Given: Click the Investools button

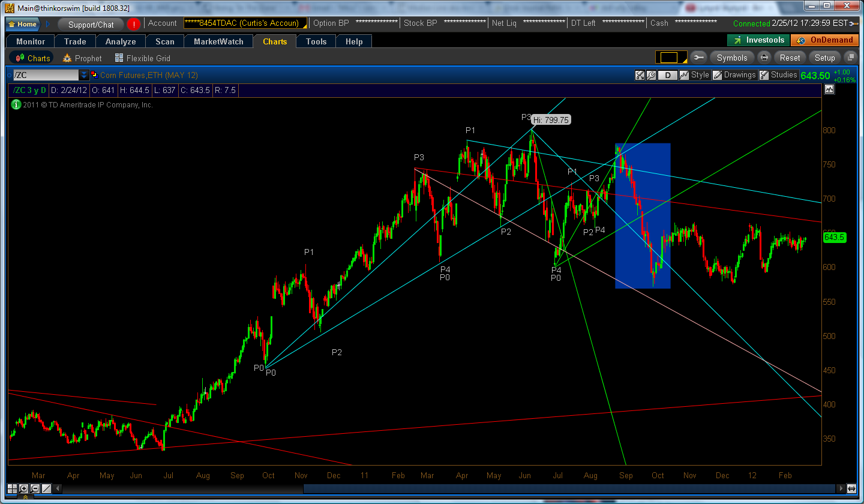Looking at the screenshot, I should (758, 40).
